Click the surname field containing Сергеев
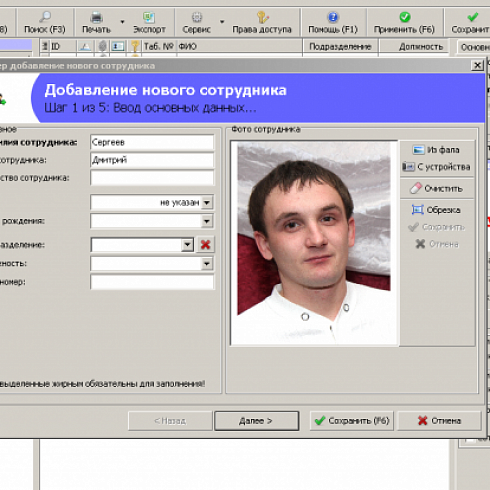The width and height of the screenshot is (490, 490). (x=152, y=142)
